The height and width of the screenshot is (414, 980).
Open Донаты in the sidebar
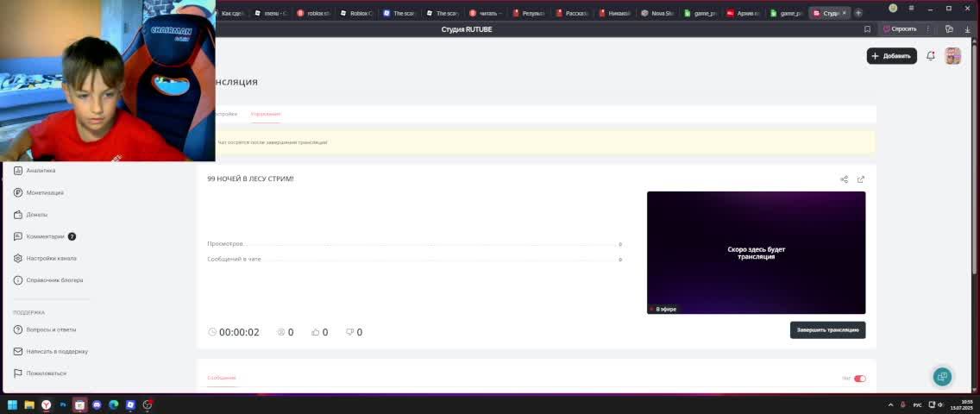click(37, 215)
